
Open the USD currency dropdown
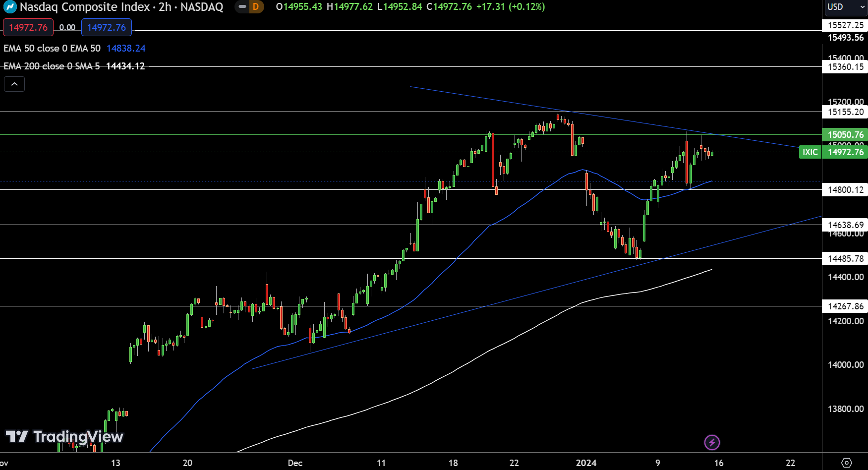click(845, 7)
